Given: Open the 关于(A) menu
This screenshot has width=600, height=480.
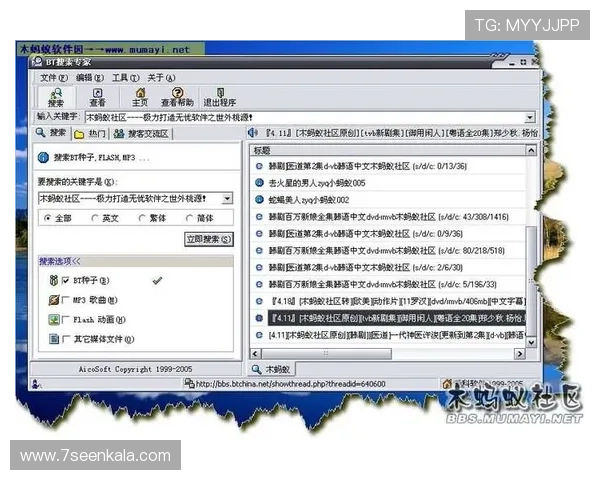Looking at the screenshot, I should point(161,78).
